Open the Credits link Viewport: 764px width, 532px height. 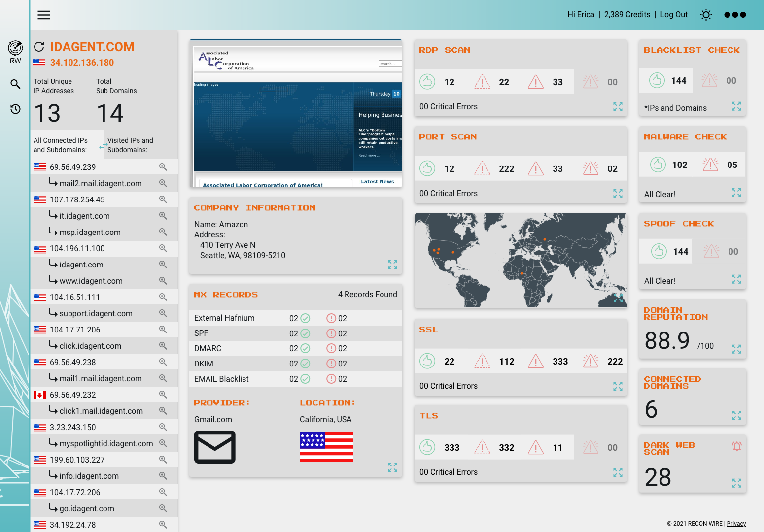click(638, 15)
